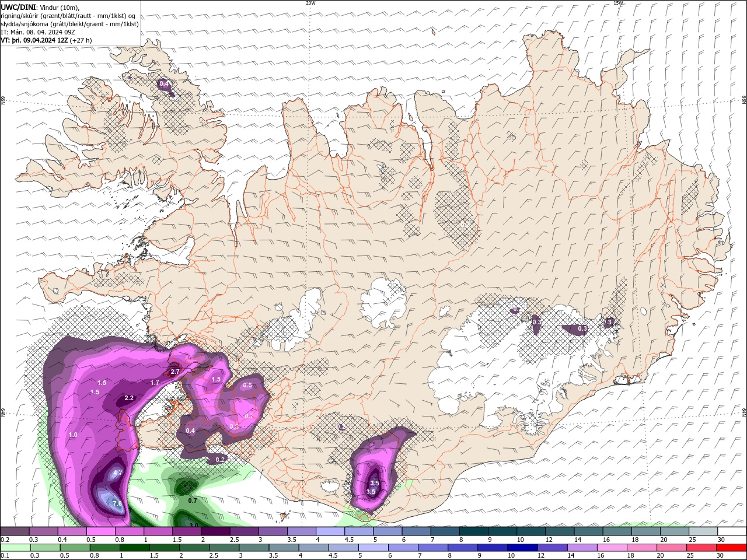Image resolution: width=747 pixels, height=560 pixels.
Task: Click the '1.0' snowfall value on the map
Action: pos(73,435)
